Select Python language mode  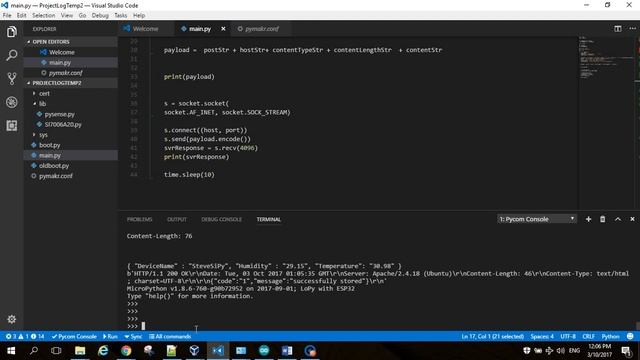pos(610,336)
